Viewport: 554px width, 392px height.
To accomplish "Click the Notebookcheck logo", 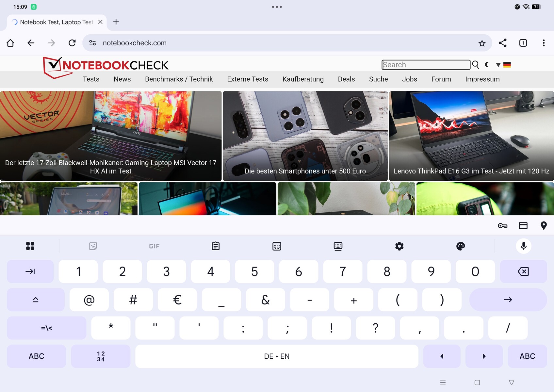I will coord(106,67).
